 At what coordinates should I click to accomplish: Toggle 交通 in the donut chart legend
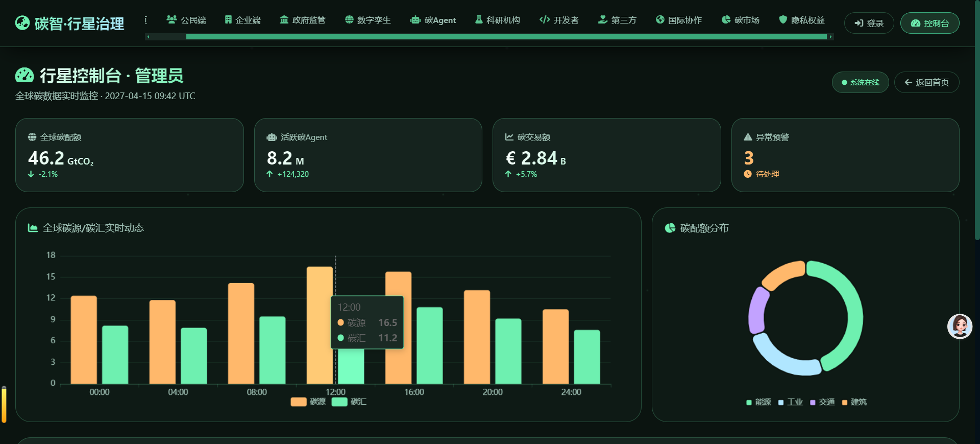pyautogui.click(x=822, y=402)
